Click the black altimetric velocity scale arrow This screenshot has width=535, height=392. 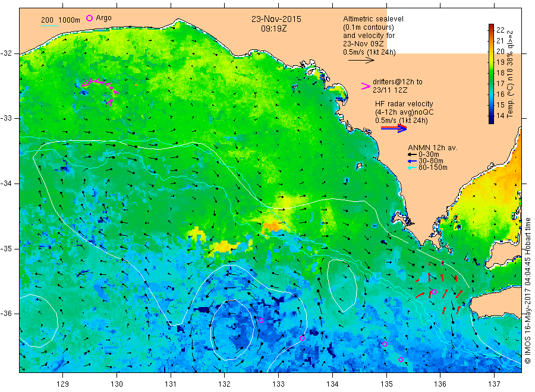click(x=361, y=61)
